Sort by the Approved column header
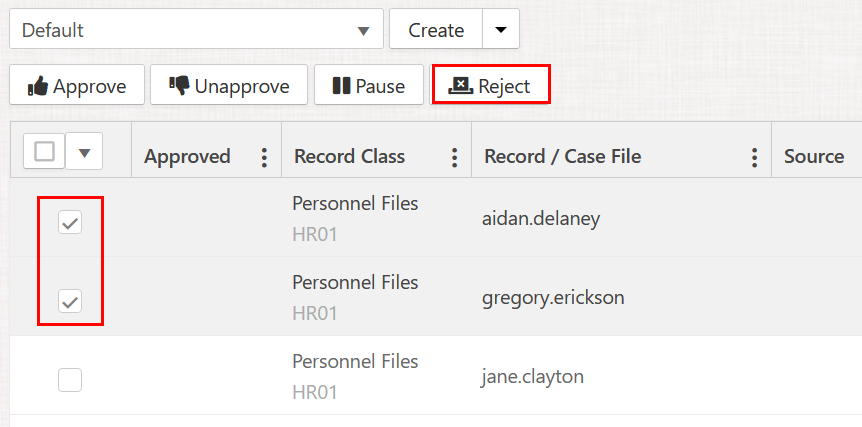 [187, 157]
